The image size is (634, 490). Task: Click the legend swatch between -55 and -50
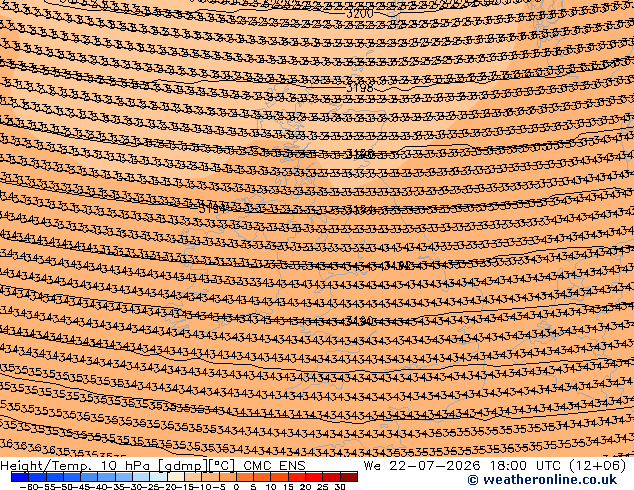55,477
